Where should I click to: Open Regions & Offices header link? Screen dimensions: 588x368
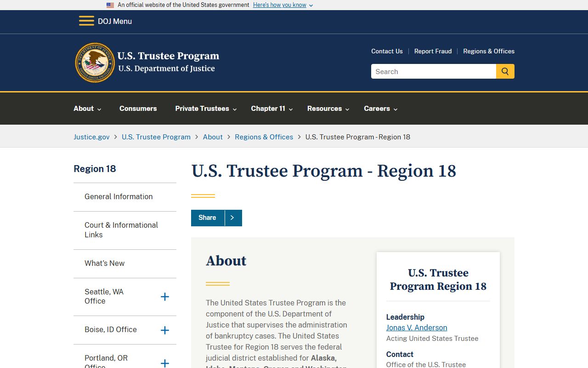[x=489, y=51]
